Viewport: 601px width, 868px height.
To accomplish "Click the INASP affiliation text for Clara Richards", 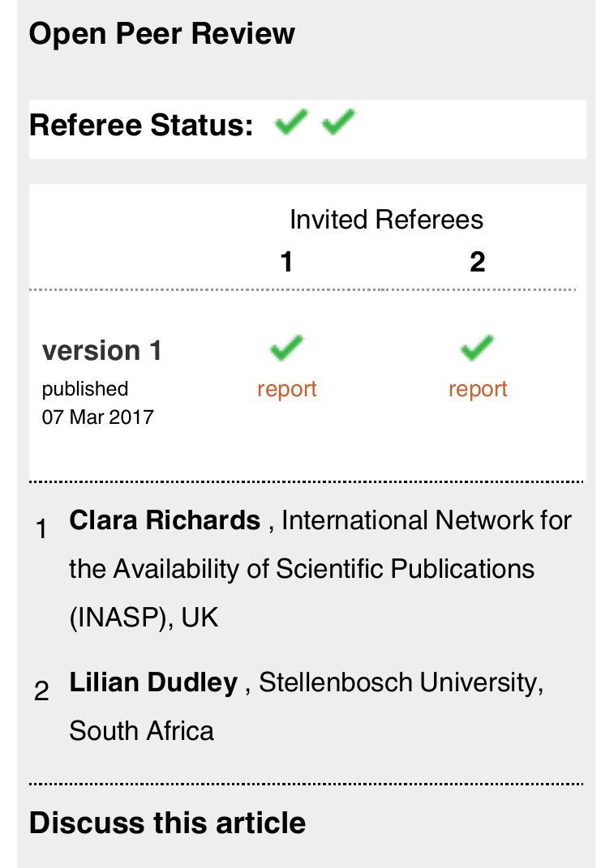I will [301, 569].
